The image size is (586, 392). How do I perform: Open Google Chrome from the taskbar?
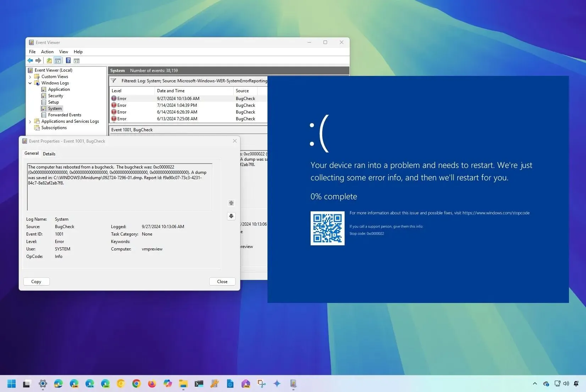click(136, 383)
